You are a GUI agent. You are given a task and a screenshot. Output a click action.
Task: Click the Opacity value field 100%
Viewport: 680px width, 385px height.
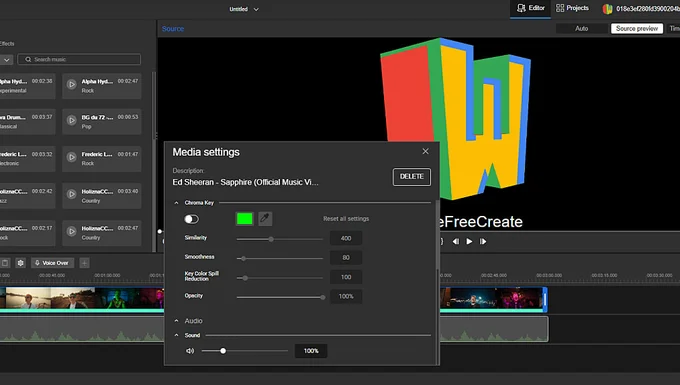tap(346, 297)
